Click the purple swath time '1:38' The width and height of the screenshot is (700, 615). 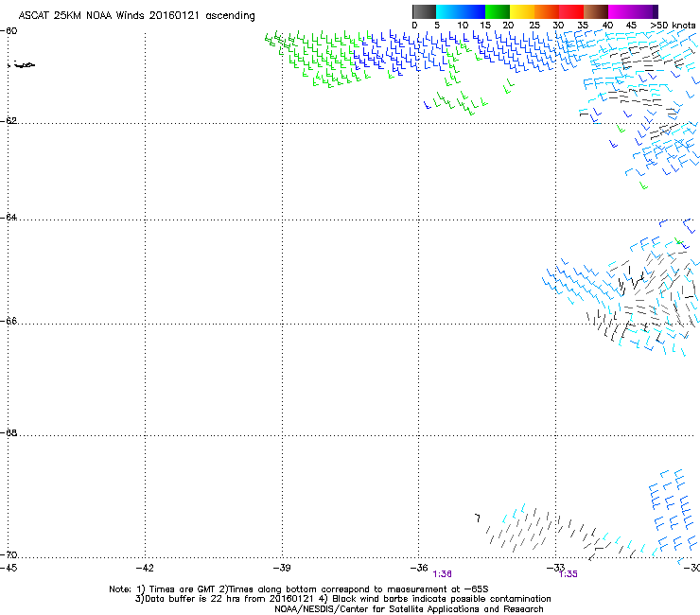click(442, 574)
